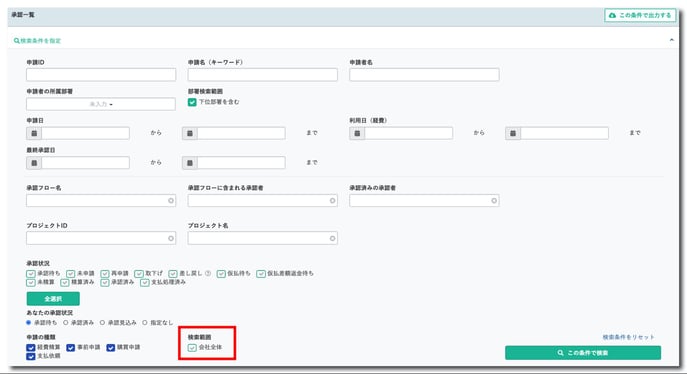Click the circle icon in 承認済みの承認者 field
Image resolution: width=687 pixels, height=374 pixels.
click(494, 201)
